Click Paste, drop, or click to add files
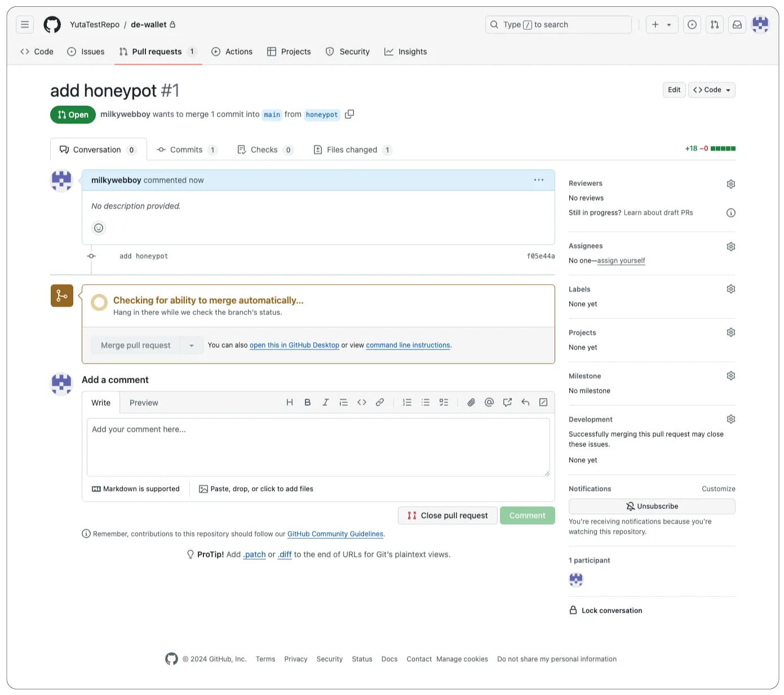Image resolution: width=784 pixels, height=695 pixels. (x=256, y=489)
